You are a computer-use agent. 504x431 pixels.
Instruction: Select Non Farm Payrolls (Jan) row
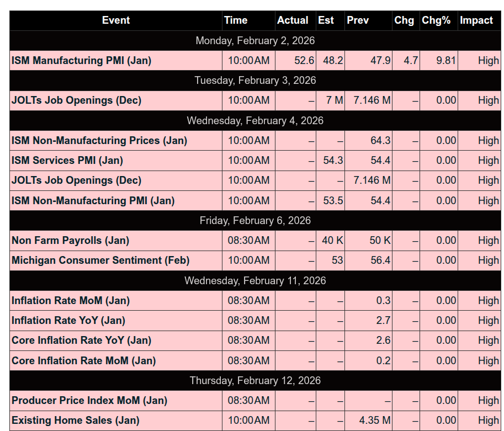pos(70,241)
